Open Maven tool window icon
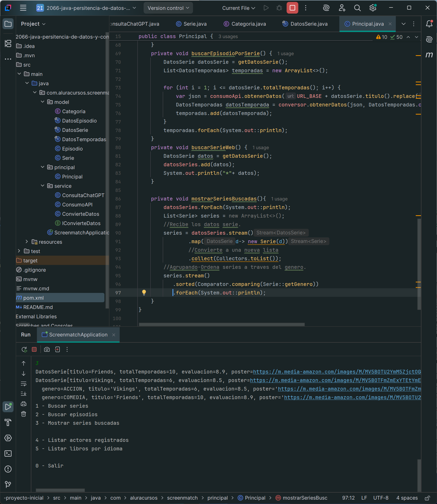This screenshot has width=437, height=504. click(x=429, y=55)
